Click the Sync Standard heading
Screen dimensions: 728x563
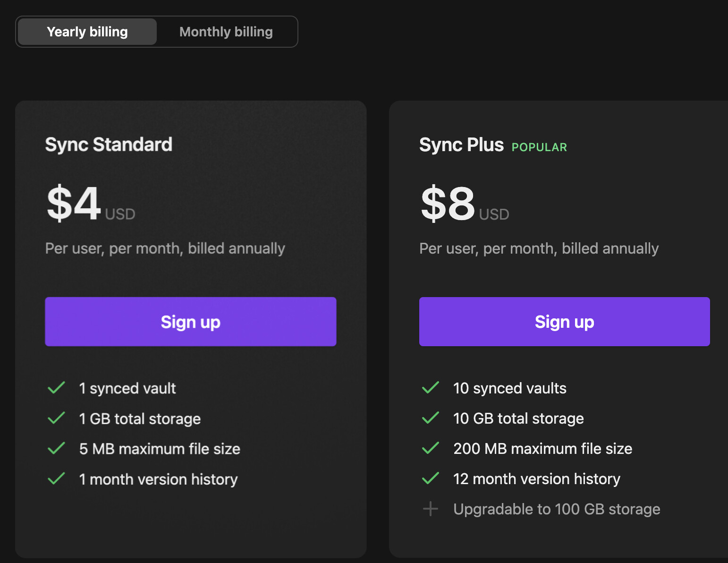[109, 145]
